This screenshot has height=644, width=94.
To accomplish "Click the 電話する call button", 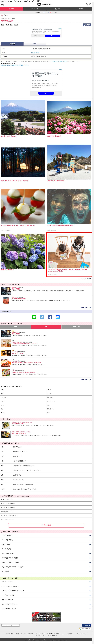I will click(87, 25).
